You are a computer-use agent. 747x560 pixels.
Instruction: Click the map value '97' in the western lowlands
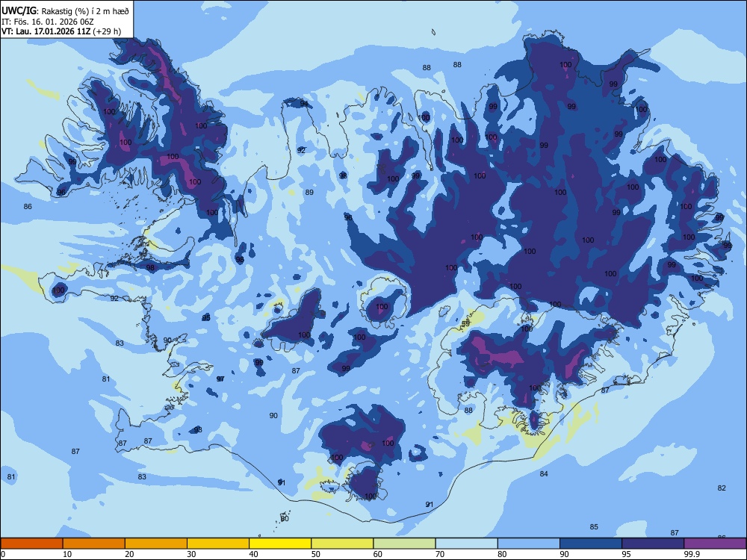(220, 379)
